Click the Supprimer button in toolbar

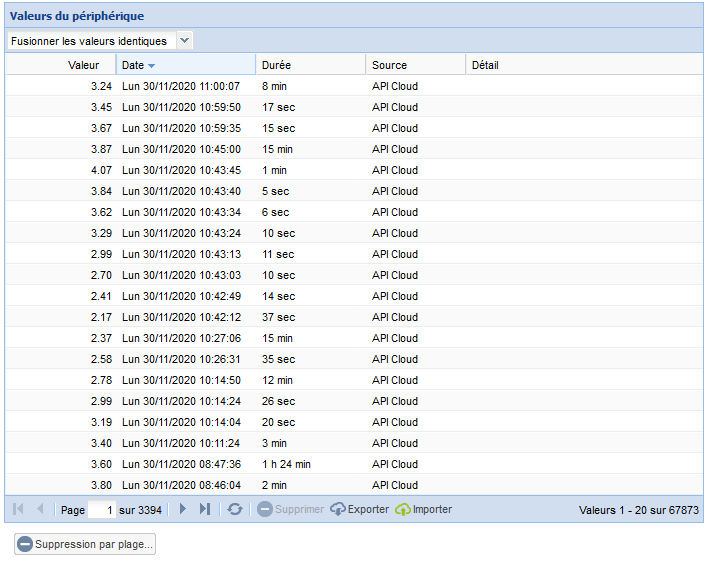pos(291,509)
